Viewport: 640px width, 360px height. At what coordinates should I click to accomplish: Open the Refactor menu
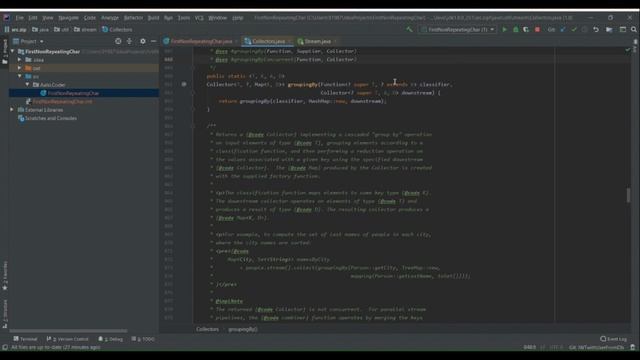(x=133, y=18)
